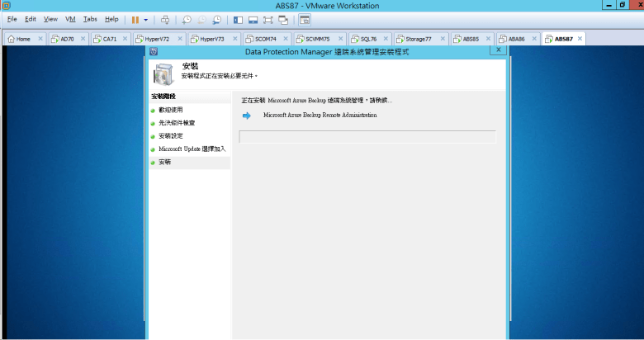This screenshot has width=644, height=340.
Task: Take a snapshot using the clock icon
Action: [x=187, y=19]
